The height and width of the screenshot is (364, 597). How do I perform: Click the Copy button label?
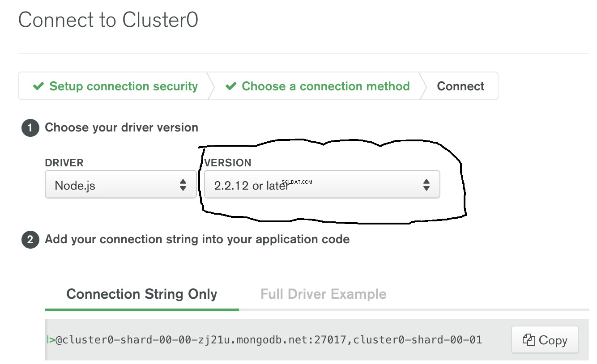click(553, 340)
